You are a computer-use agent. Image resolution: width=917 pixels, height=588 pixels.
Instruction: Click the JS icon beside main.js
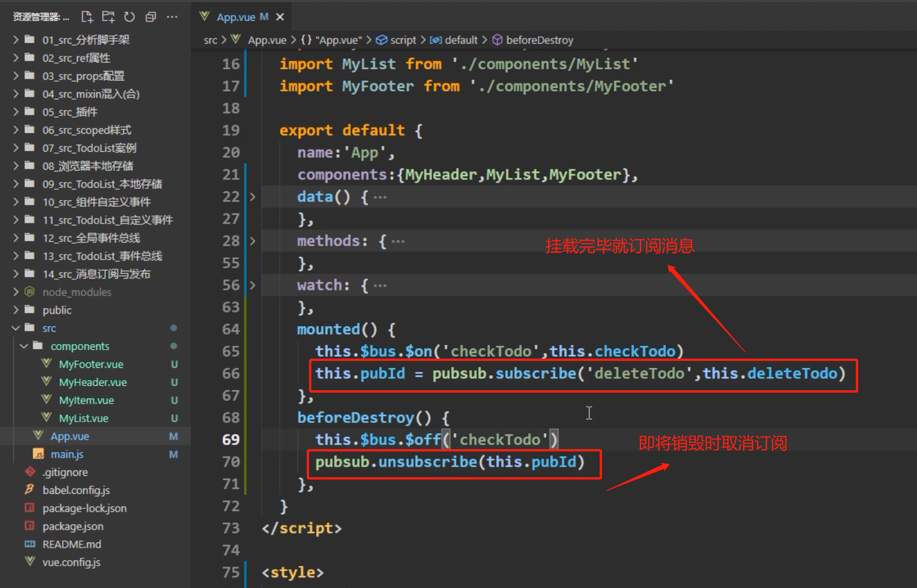point(38,454)
